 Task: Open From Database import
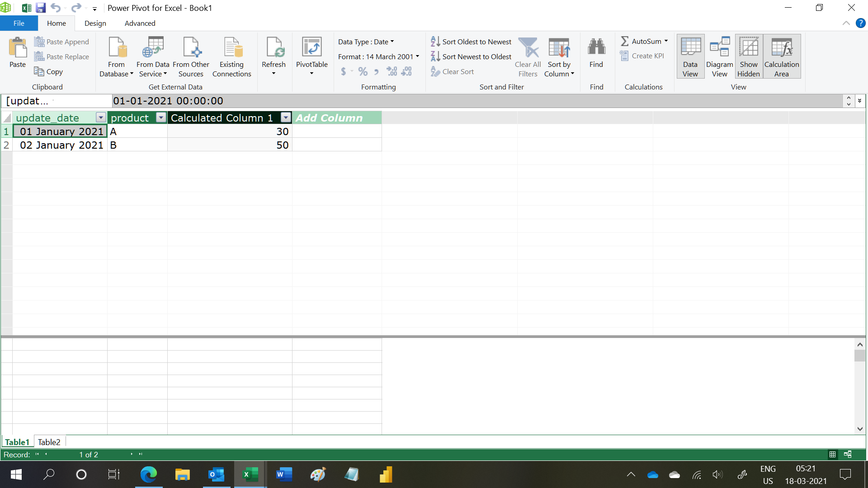116,57
